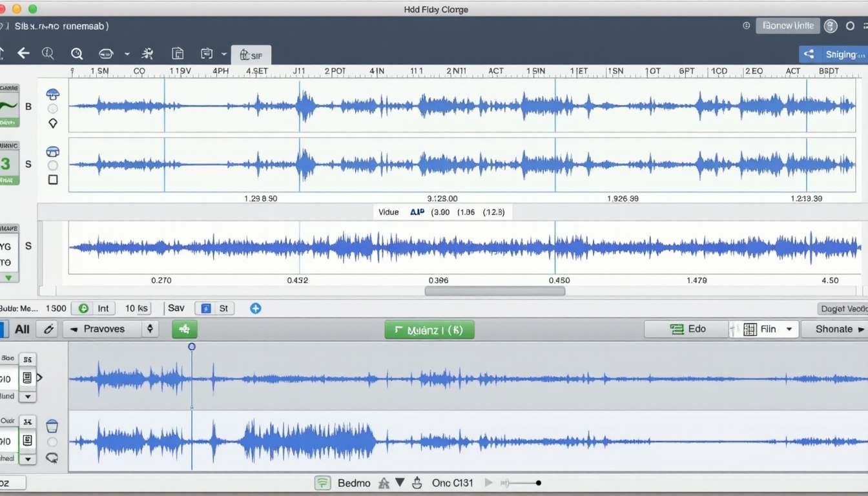The image size is (868, 496).
Task: Tick the square checkbox on second track S
Action: (53, 180)
